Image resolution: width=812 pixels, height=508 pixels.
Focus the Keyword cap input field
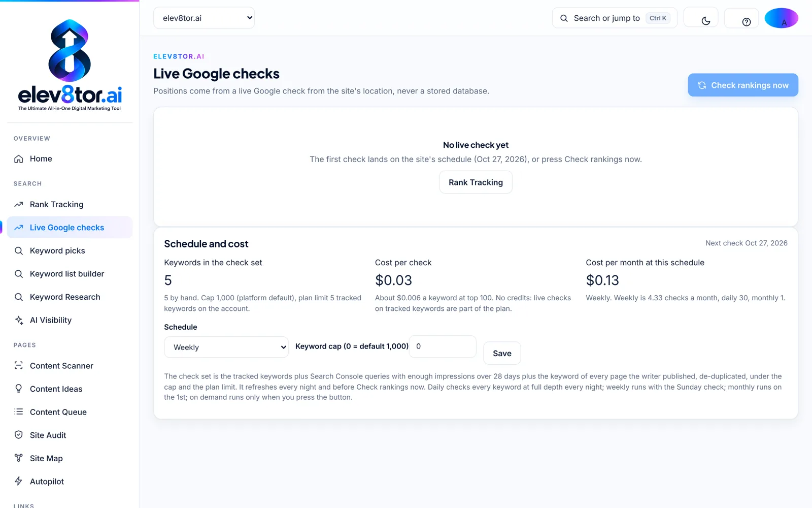443,346
